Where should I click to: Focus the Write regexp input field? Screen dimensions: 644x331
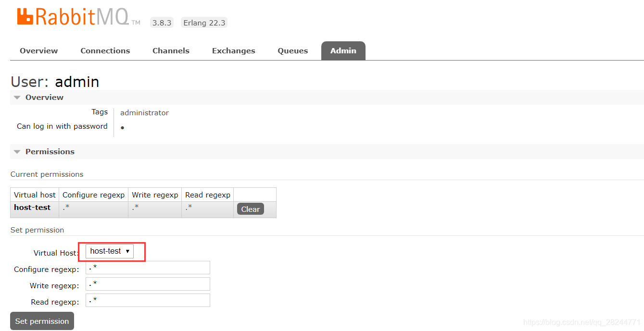[148, 284]
